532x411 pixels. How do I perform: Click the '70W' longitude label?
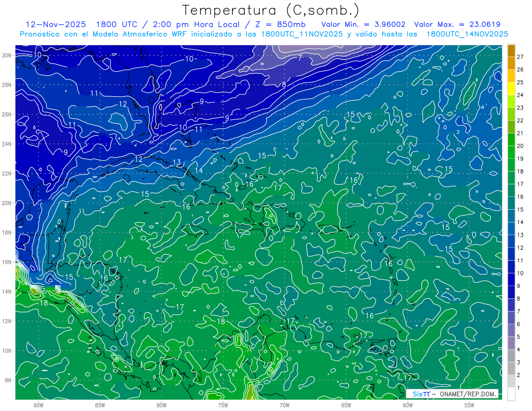285,405
